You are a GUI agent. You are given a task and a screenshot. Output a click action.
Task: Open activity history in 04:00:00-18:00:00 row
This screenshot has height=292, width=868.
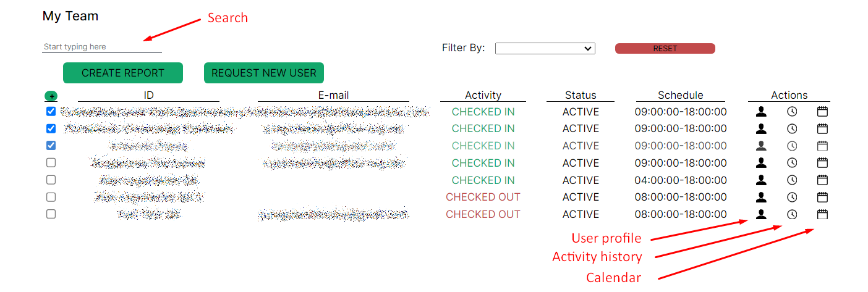point(792,180)
